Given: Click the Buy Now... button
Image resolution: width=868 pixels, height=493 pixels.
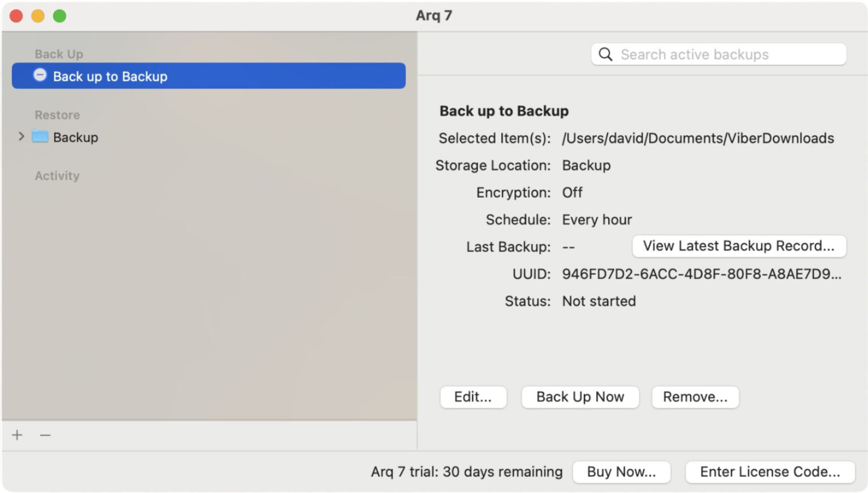Looking at the screenshot, I should [621, 472].
